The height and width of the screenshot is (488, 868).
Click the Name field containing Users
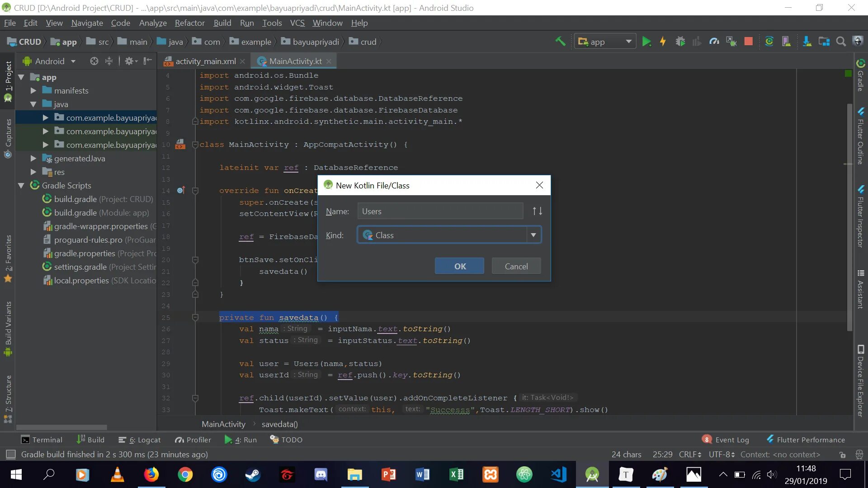tap(439, 211)
